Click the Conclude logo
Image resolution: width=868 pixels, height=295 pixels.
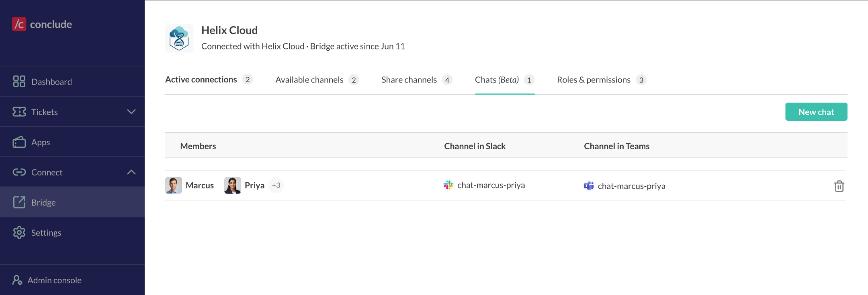click(42, 24)
